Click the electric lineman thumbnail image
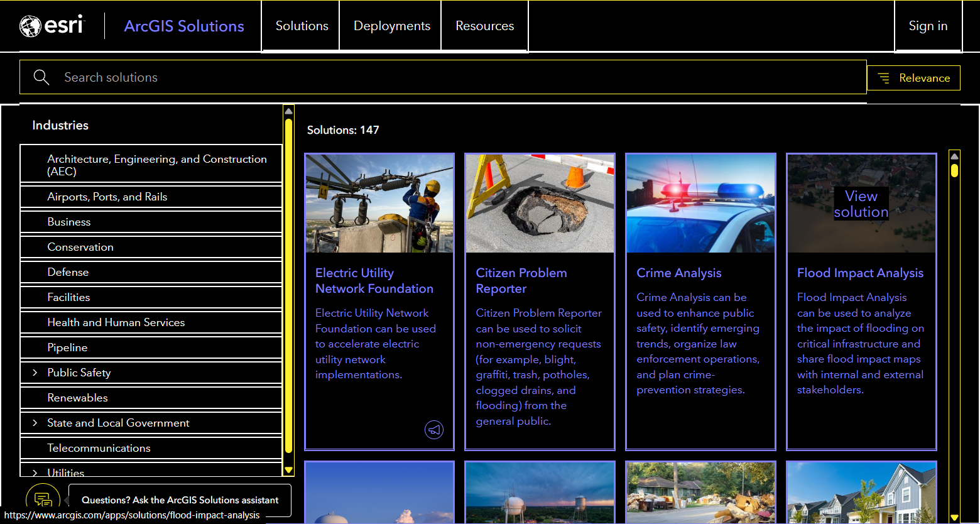This screenshot has height=524, width=980. pos(379,204)
